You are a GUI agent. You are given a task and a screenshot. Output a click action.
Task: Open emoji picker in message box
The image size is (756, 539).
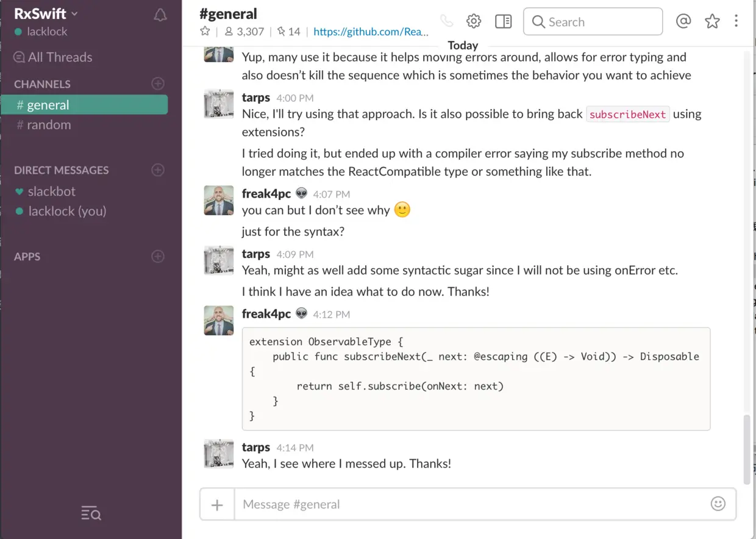point(718,504)
